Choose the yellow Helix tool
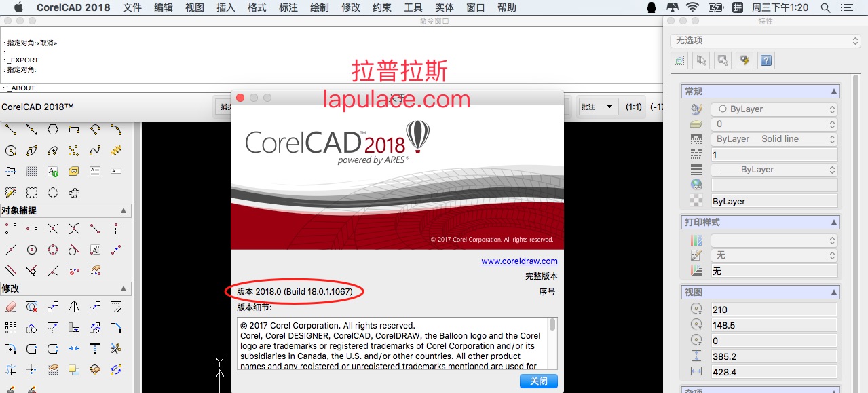The image size is (868, 393). pyautogui.click(x=116, y=150)
